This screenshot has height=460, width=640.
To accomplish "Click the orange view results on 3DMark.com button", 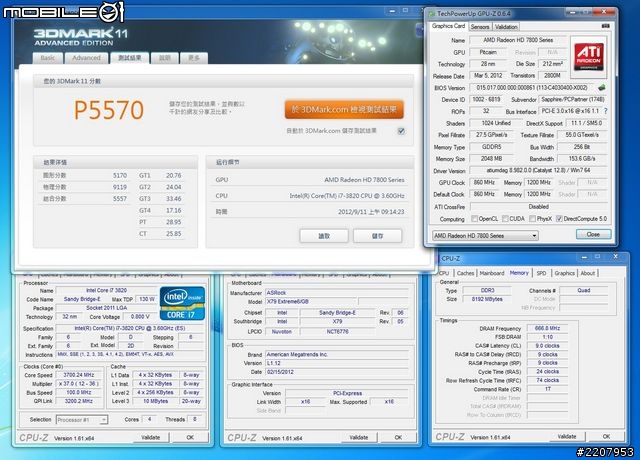I will click(x=344, y=109).
